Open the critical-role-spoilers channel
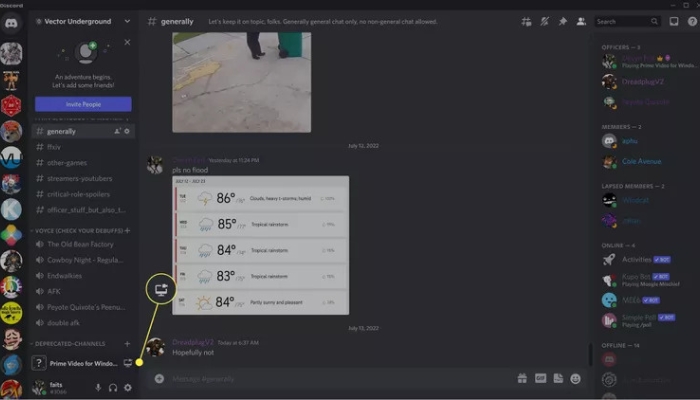 click(83, 194)
